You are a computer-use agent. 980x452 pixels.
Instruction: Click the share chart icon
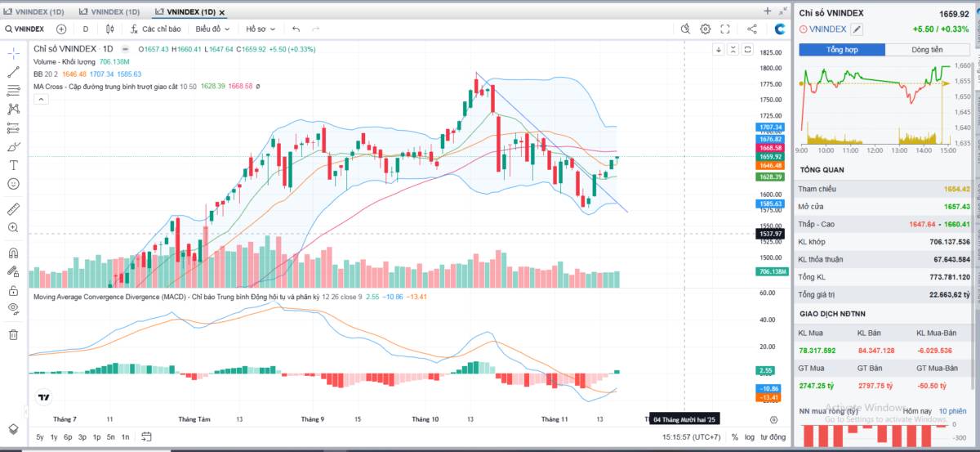tap(752, 29)
